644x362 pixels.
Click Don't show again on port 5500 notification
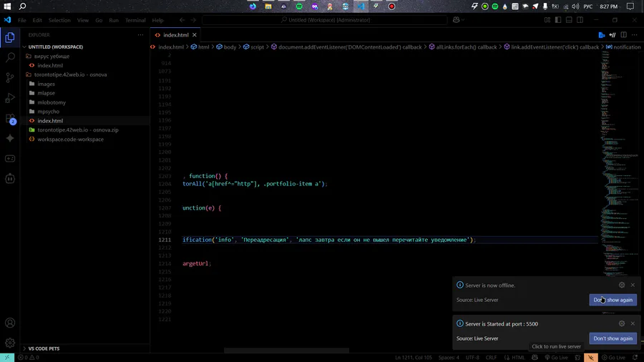[x=613, y=338]
